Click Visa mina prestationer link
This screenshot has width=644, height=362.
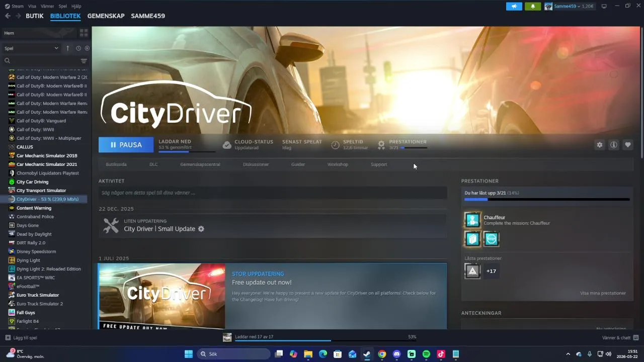(603, 293)
